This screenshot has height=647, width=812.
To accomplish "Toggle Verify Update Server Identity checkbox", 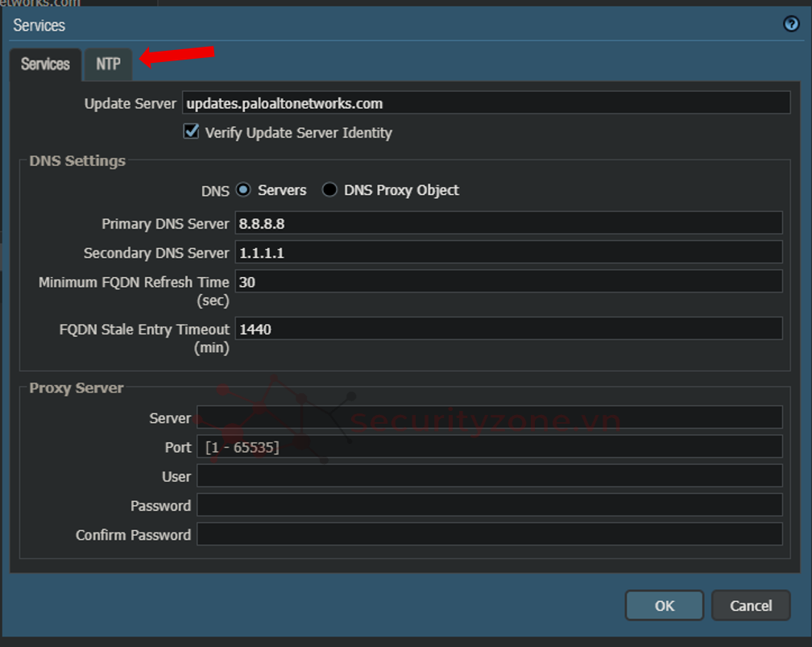I will point(191,131).
